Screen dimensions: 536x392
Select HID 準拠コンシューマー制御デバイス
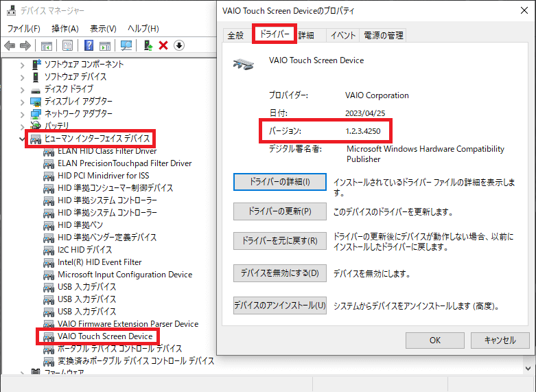coord(115,188)
